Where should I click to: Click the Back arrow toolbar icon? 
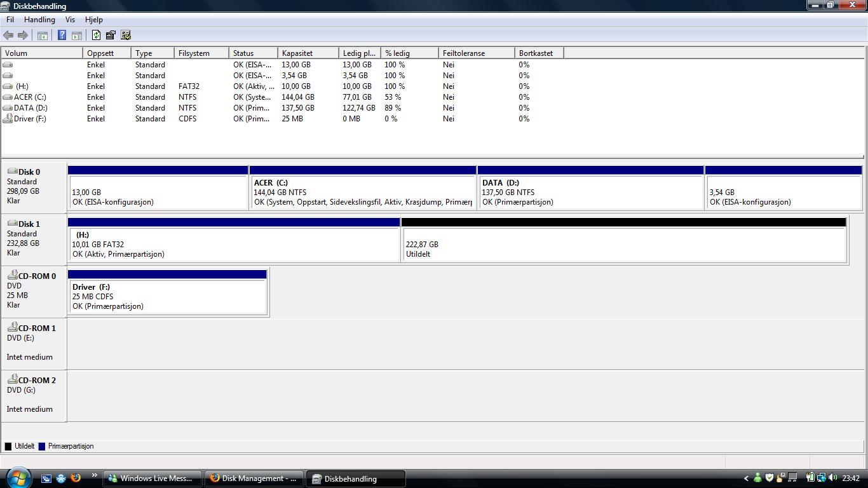8,36
